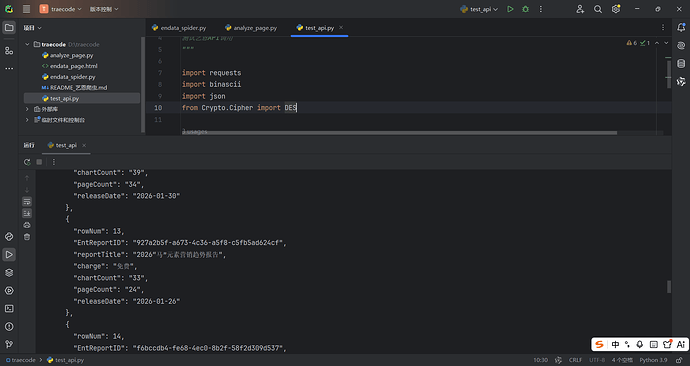Open editor tabs options menu

[x=663, y=28]
